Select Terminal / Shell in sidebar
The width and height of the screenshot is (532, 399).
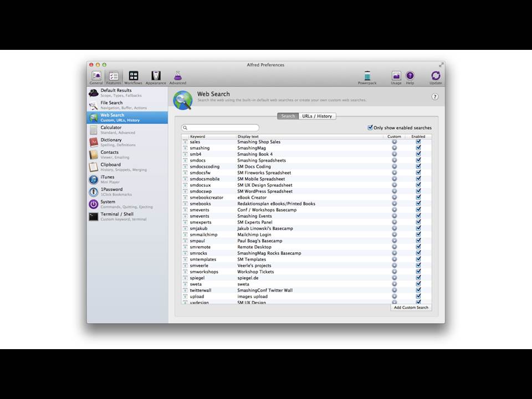click(127, 217)
